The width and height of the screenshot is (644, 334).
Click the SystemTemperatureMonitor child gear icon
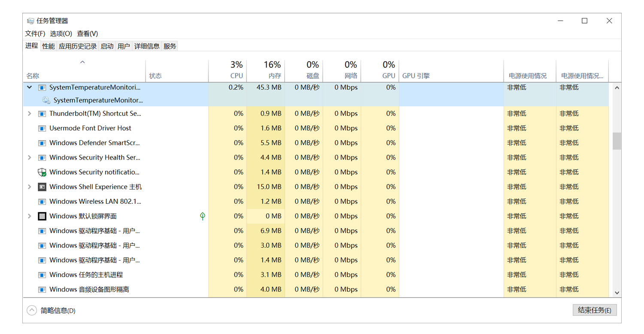[x=46, y=100]
